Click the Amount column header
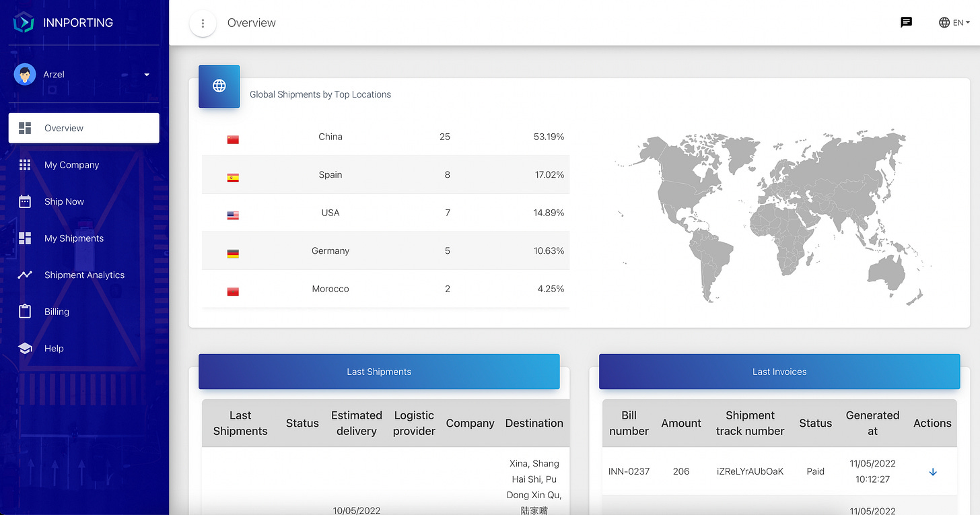This screenshot has height=515, width=980. (681, 423)
